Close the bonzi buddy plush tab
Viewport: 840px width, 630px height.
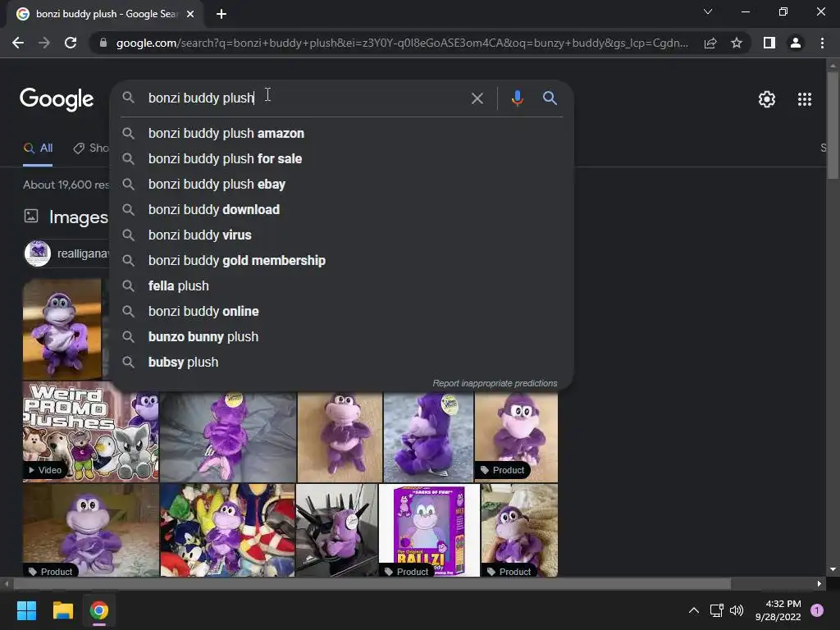click(x=190, y=14)
